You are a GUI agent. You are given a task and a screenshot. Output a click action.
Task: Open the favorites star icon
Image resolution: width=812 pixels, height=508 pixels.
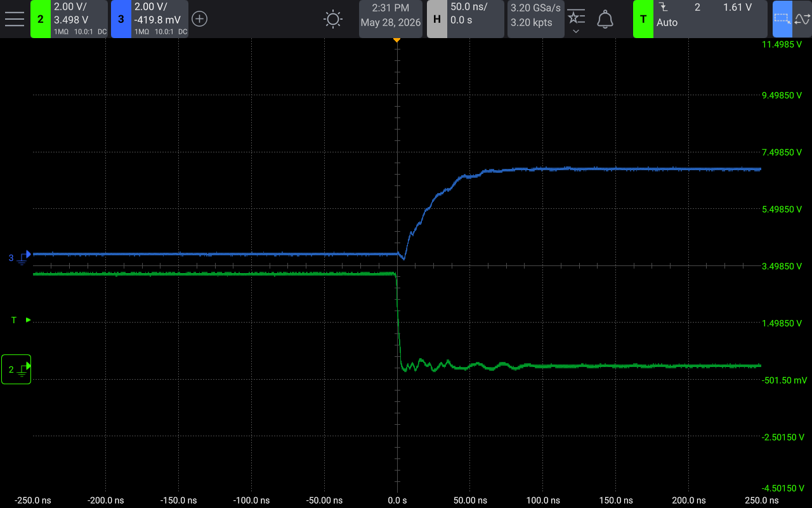point(576,17)
